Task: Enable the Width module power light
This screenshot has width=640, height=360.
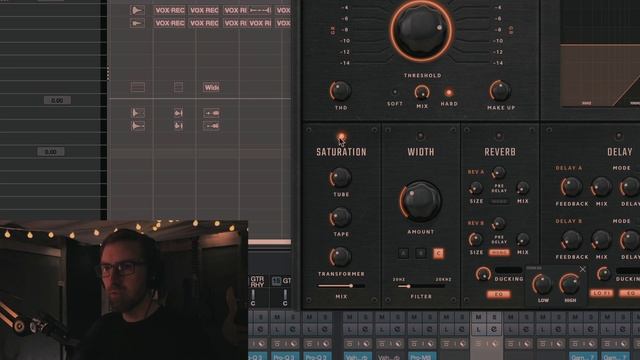Action: point(420,136)
